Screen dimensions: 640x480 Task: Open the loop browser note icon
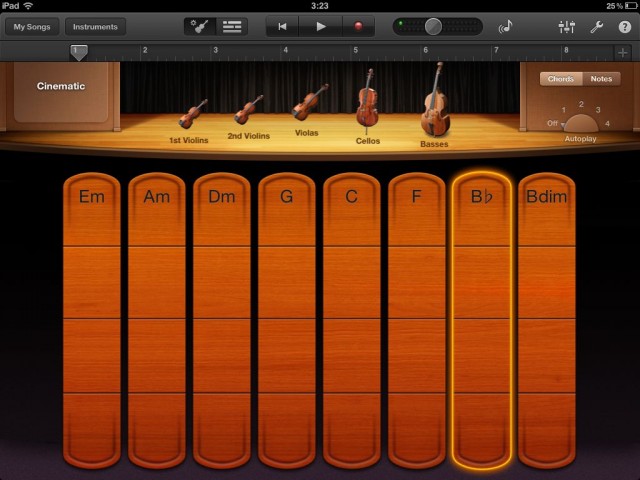[506, 27]
